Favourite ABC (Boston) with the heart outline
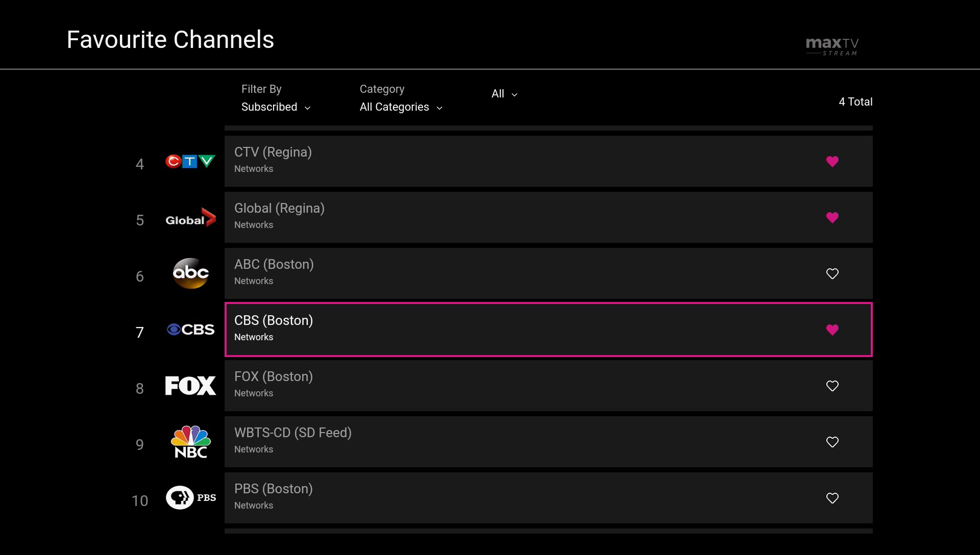This screenshot has width=980, height=555. point(832,274)
